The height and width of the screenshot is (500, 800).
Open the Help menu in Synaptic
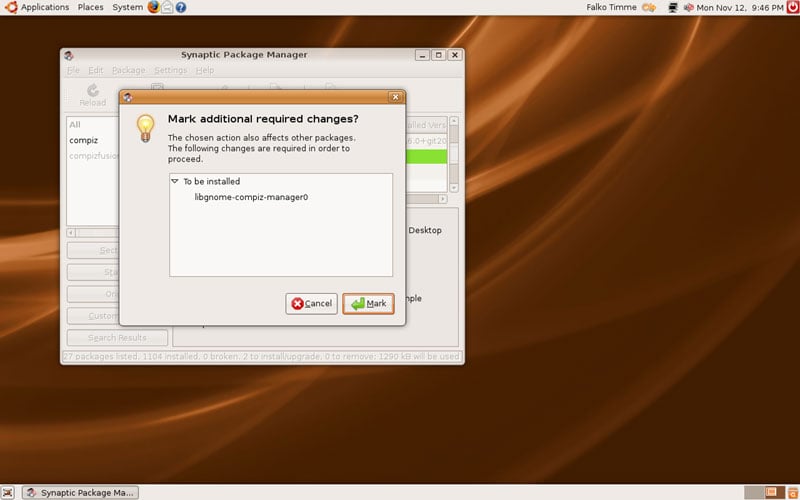pos(205,70)
